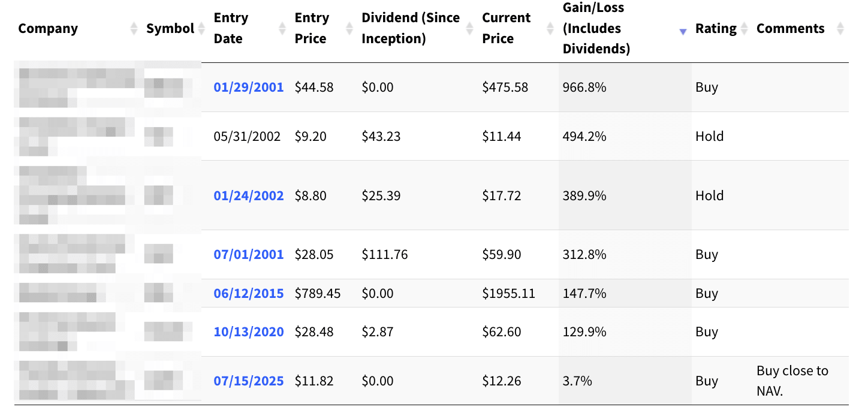Select the 966.8% gain cell
The height and width of the screenshot is (413, 868).
(584, 88)
